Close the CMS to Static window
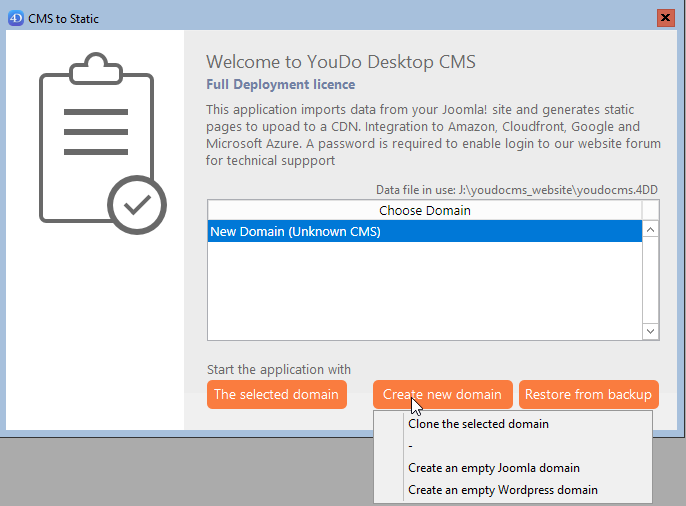 [x=665, y=17]
